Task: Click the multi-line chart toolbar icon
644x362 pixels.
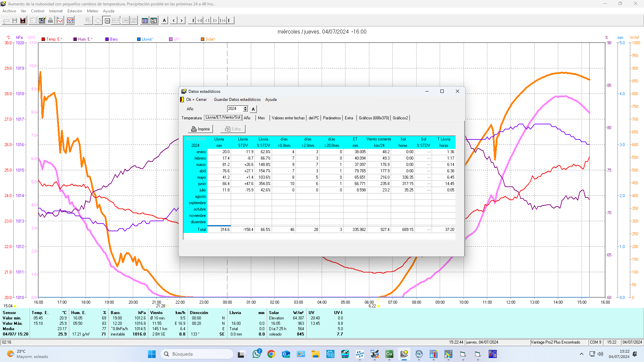Action: 70,20
